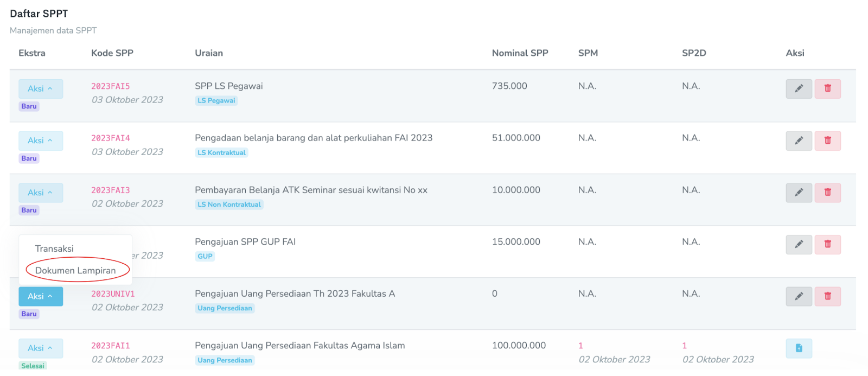Expand the Aksi dropdown for 2023FAI4
Viewport: 868px width, 376px height.
click(x=40, y=141)
